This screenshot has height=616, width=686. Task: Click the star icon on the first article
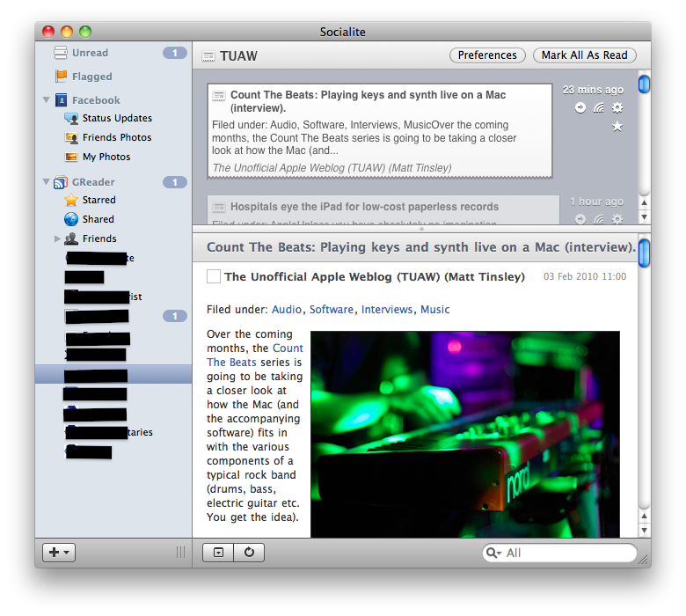(617, 127)
